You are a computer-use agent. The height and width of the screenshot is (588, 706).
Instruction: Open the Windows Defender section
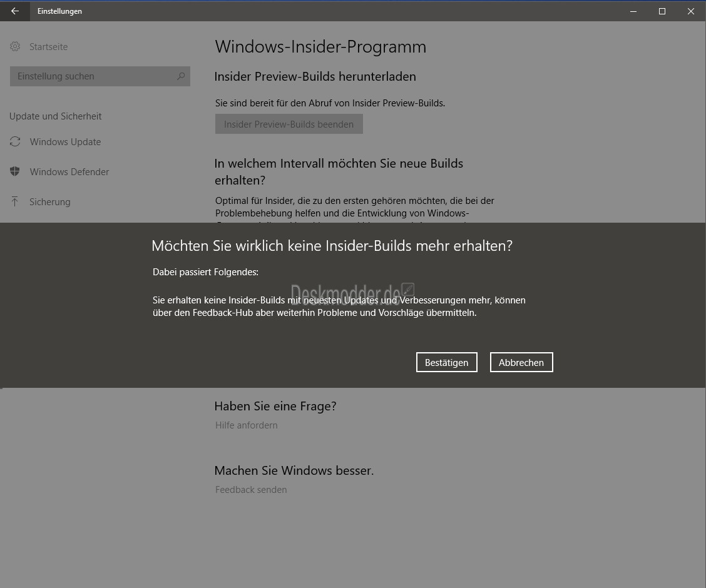(69, 172)
